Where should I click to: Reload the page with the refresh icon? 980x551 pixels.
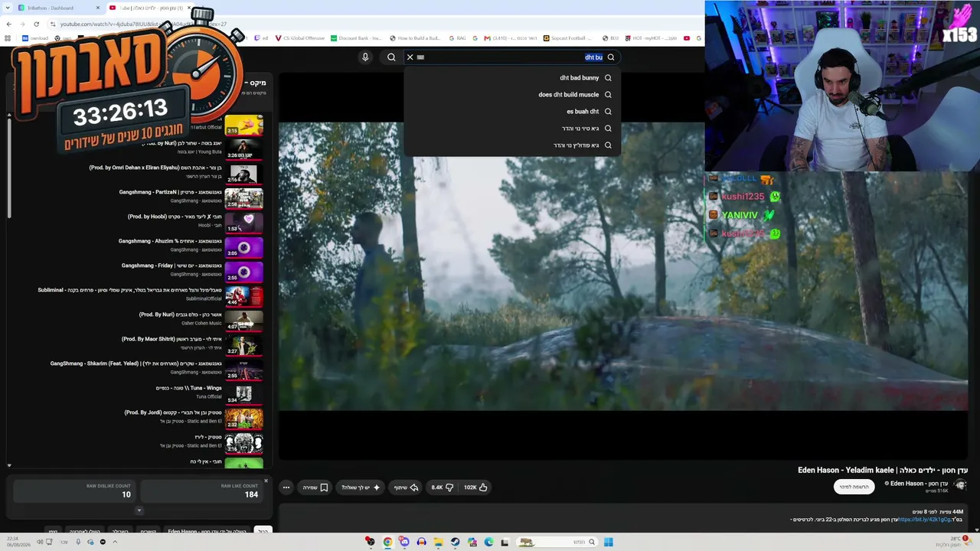(36, 24)
